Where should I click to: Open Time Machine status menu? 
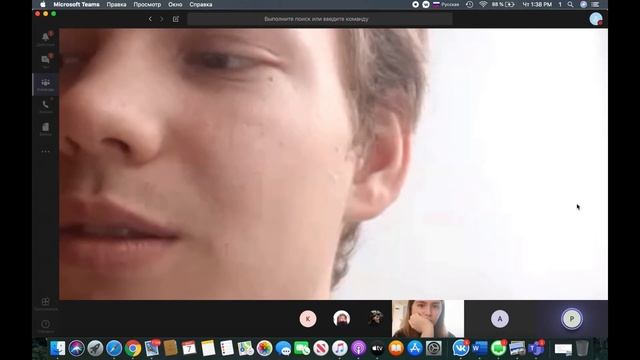(470, 4)
